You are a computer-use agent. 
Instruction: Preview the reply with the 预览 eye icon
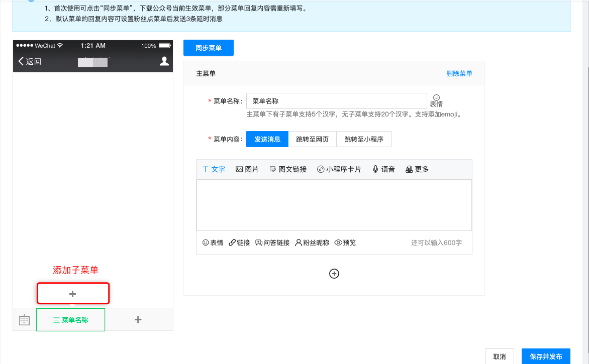(345, 242)
